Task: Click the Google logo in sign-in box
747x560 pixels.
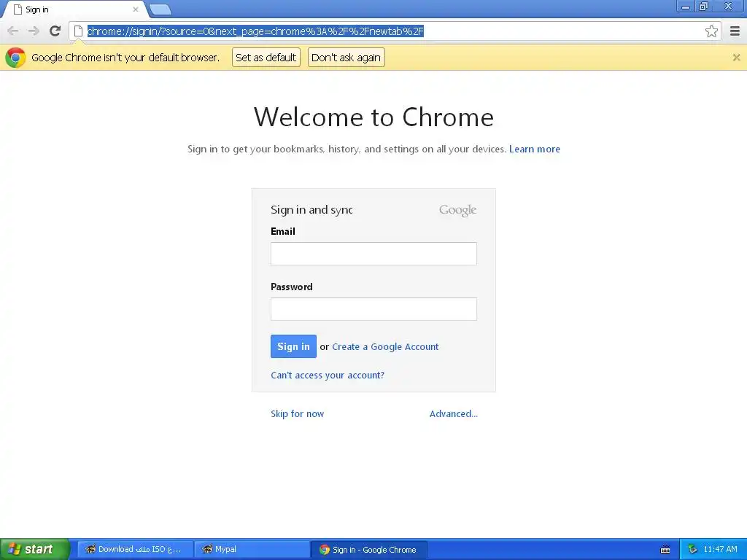Action: click(x=457, y=210)
